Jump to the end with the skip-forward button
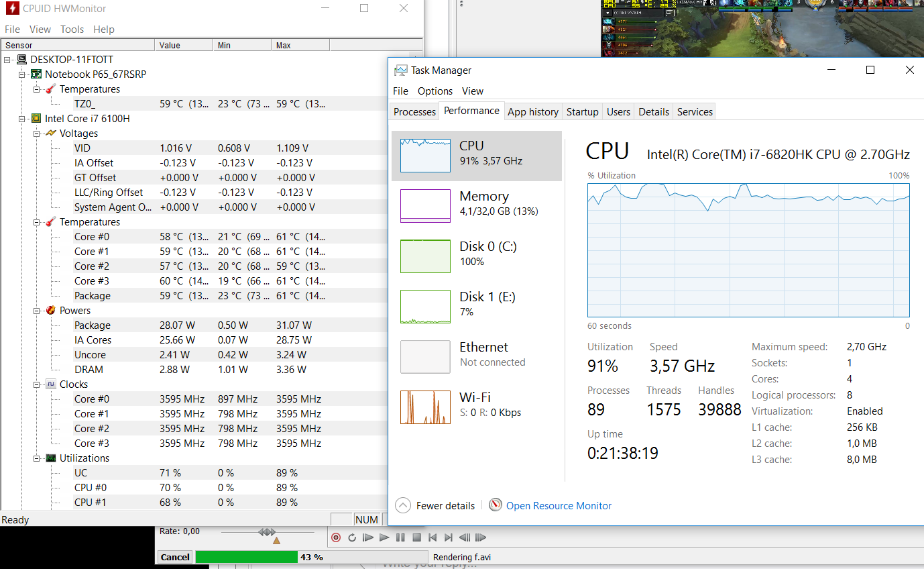 point(449,537)
